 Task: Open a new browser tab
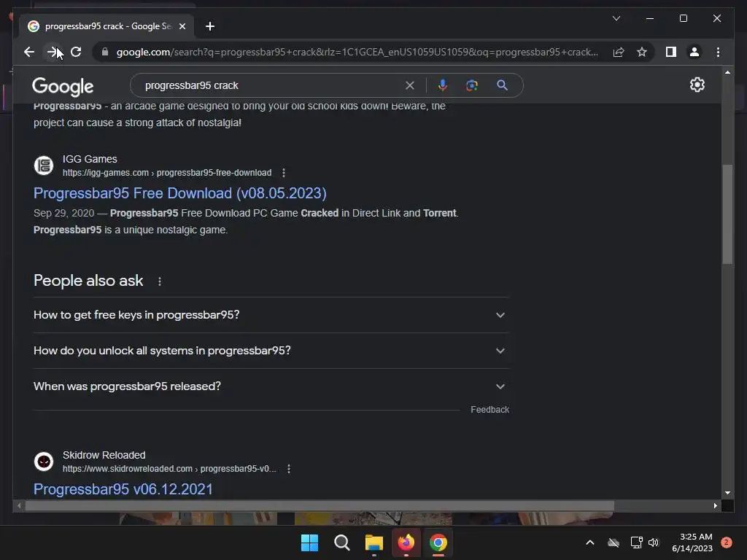(x=210, y=26)
